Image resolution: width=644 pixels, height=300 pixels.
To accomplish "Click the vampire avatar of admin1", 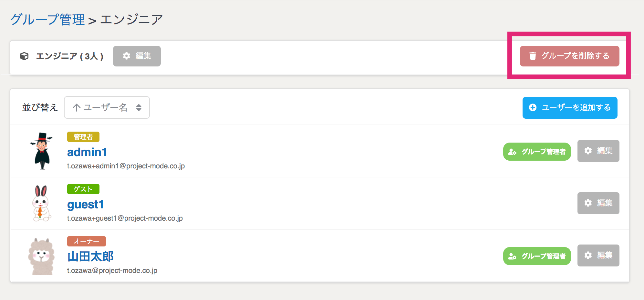I will click(x=42, y=151).
